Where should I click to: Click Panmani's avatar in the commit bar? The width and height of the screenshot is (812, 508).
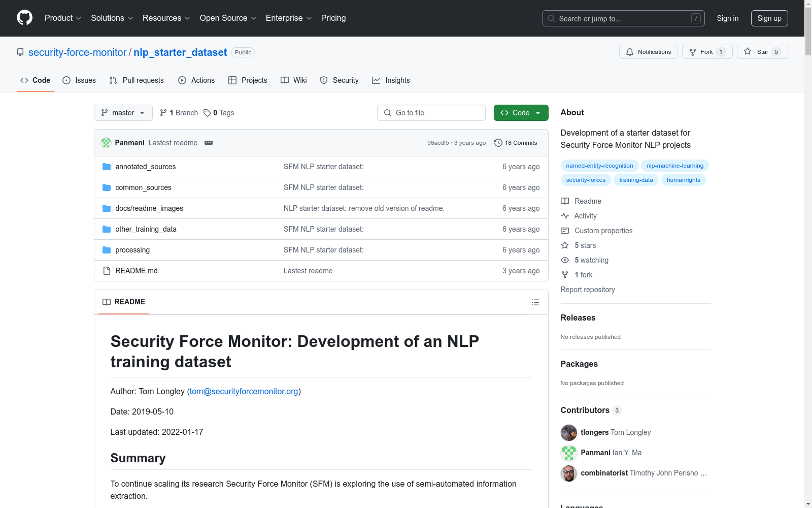[x=106, y=143]
